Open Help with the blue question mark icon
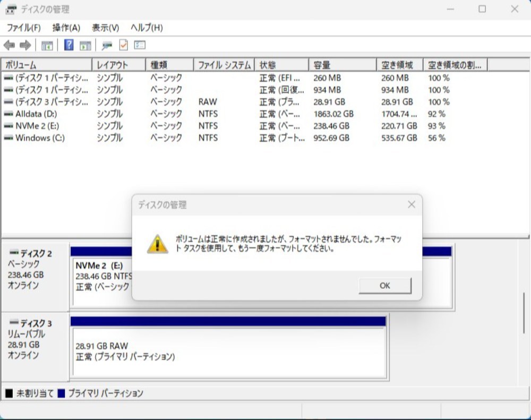Viewport: 531px width, 420px height. coord(68,45)
